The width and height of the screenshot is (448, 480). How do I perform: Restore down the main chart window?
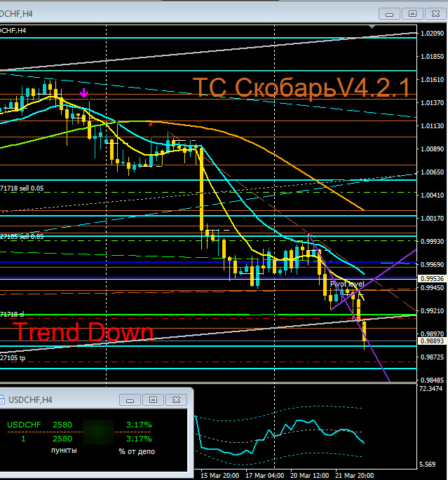[x=412, y=13]
